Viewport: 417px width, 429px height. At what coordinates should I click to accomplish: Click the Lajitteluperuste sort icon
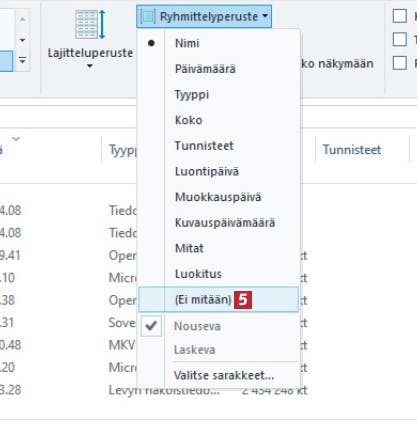pyautogui.click(x=90, y=24)
